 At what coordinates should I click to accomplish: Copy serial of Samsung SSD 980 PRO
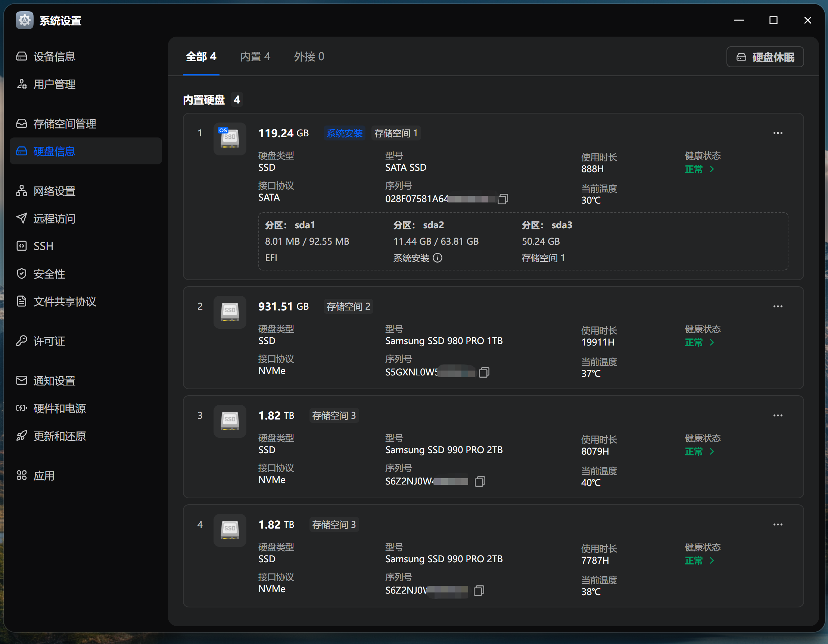[484, 372]
